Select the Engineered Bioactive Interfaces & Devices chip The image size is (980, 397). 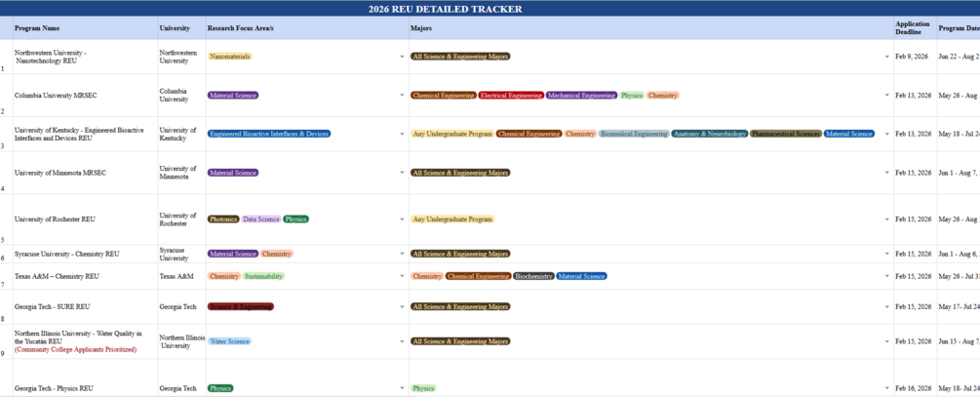coord(269,134)
